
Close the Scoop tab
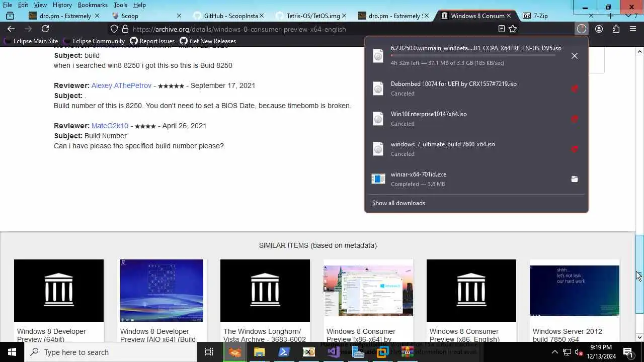[x=179, y=16]
